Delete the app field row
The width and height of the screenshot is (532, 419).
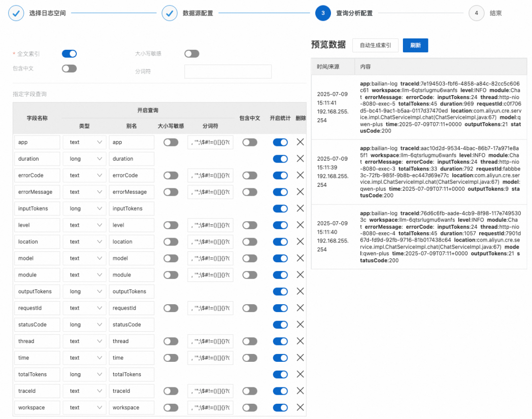(299, 142)
